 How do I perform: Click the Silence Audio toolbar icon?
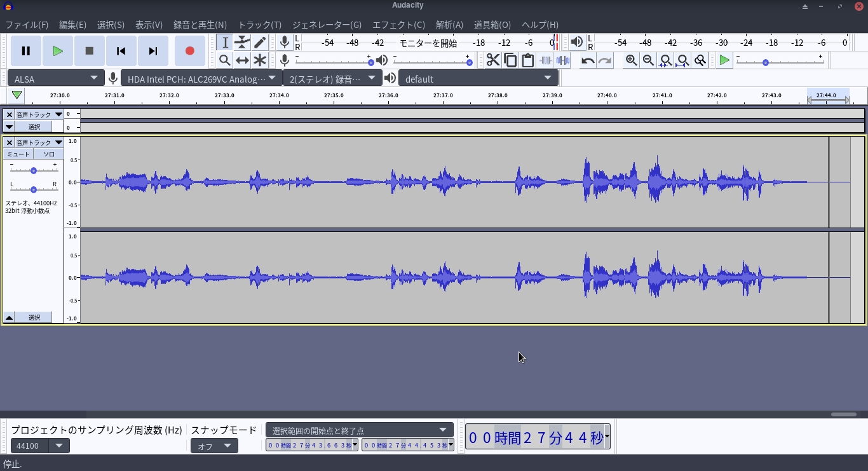562,60
